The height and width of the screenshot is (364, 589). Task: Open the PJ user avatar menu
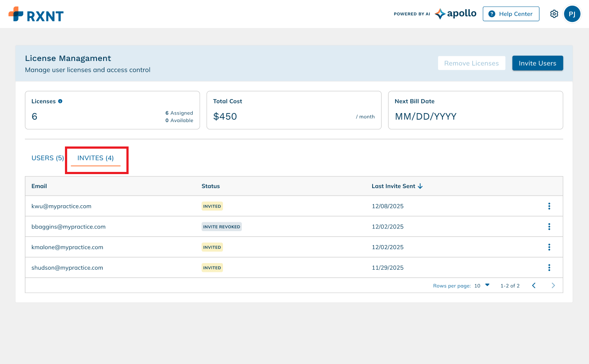tap(572, 14)
